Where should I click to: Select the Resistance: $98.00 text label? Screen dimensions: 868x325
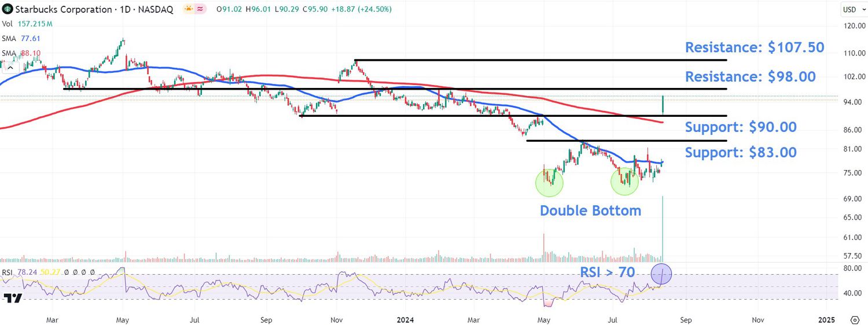[751, 76]
